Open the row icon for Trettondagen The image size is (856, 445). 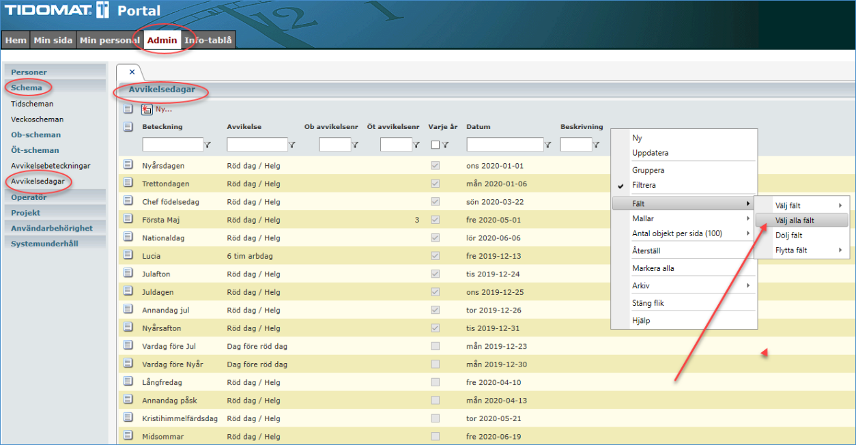128,182
